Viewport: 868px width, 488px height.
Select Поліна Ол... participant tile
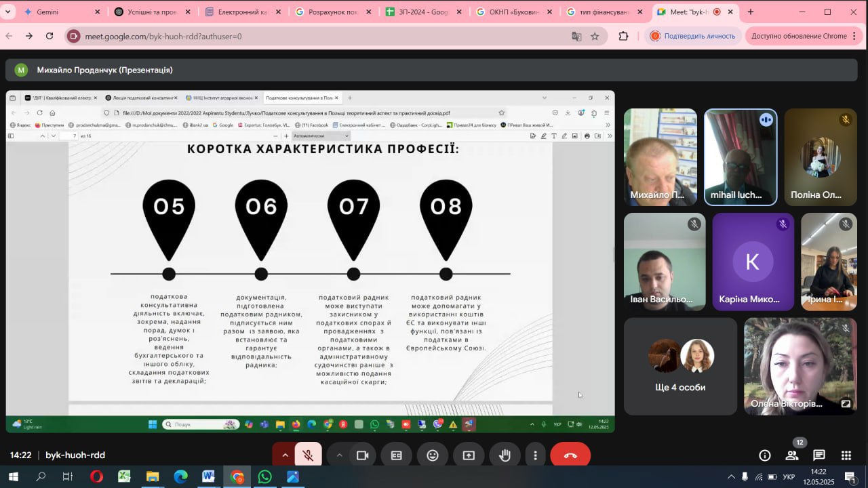(x=821, y=157)
